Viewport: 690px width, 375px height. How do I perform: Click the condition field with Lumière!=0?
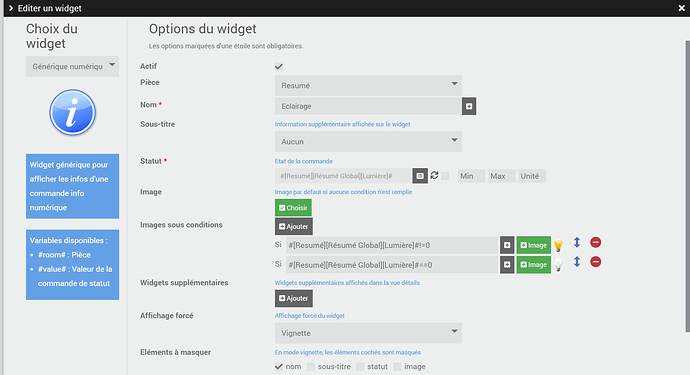pyautogui.click(x=392, y=245)
